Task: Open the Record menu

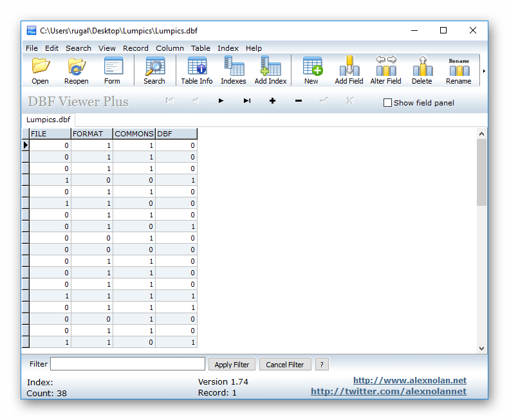Action: [135, 48]
